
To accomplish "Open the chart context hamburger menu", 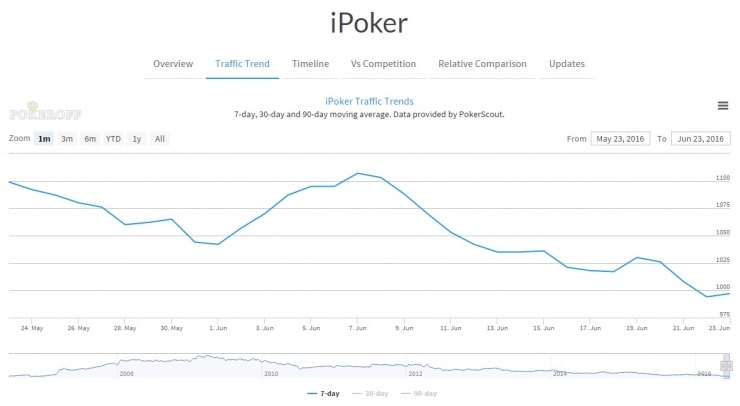I will point(723,106).
